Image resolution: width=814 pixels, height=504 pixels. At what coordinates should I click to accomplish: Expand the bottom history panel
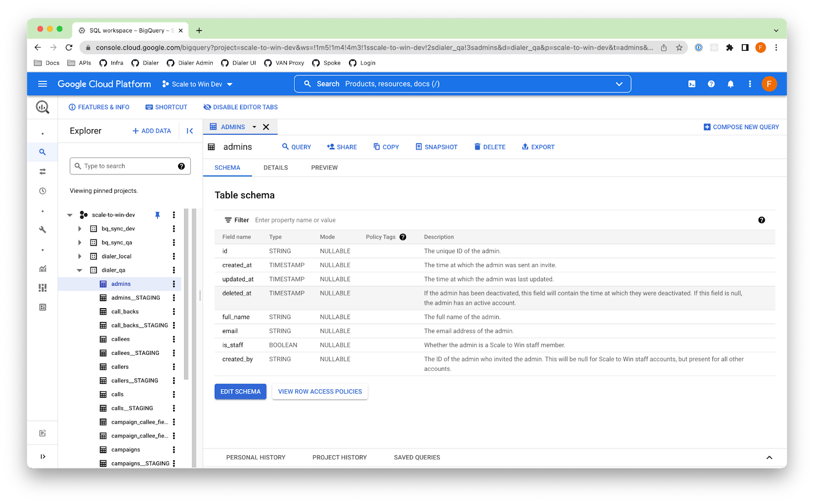click(x=769, y=458)
